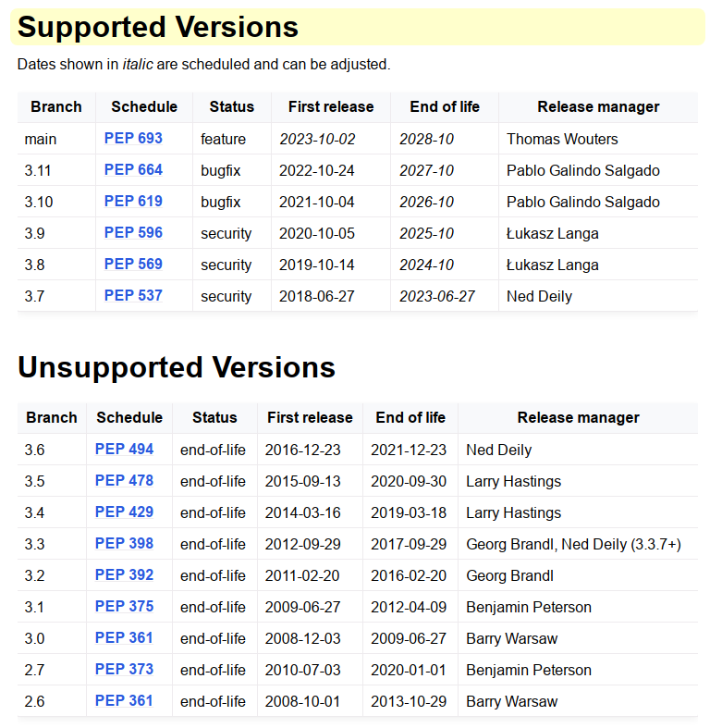722x728 pixels.
Task: Follow the PEP 375 link
Action: tap(124, 606)
